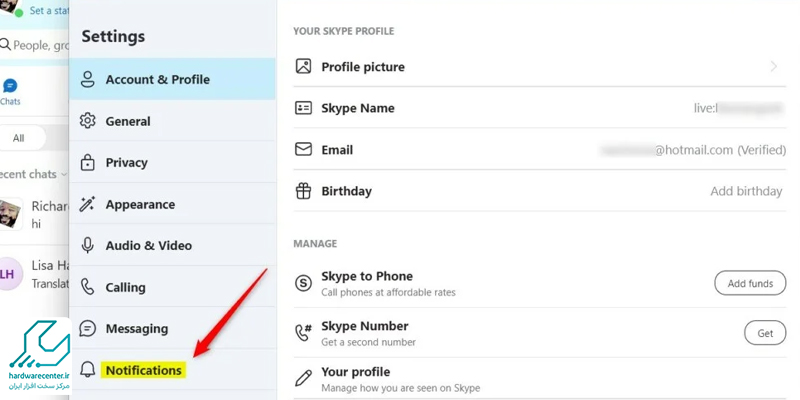Click the General gear icon
Viewport: 800px width, 400px height.
point(88,121)
